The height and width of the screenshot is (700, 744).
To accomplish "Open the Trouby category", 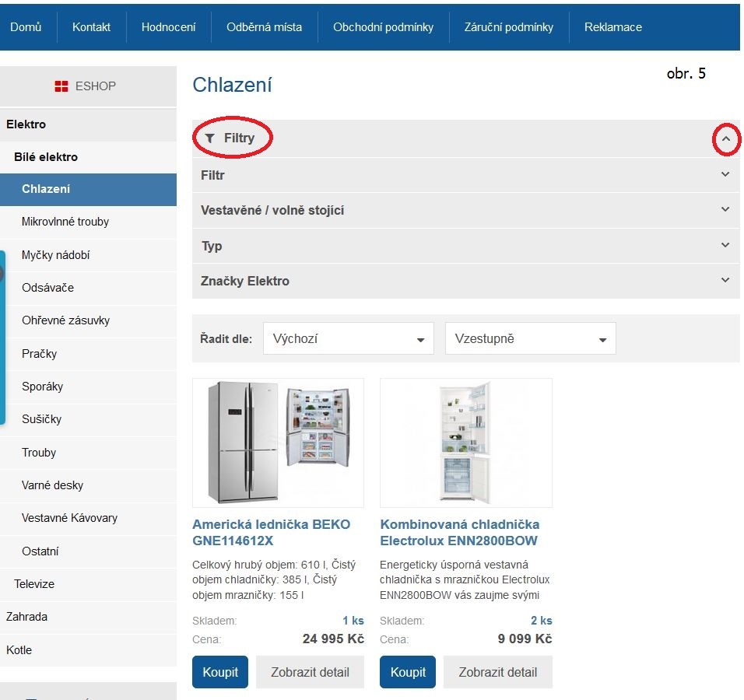I will [88, 453].
